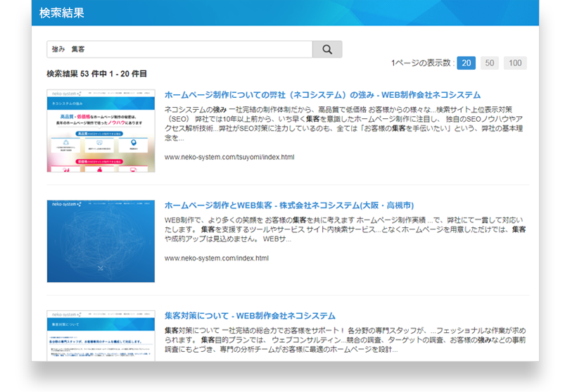This screenshot has width=577, height=392.
Task: Click the 集客対策について page thumbnail
Action: [x=101, y=336]
